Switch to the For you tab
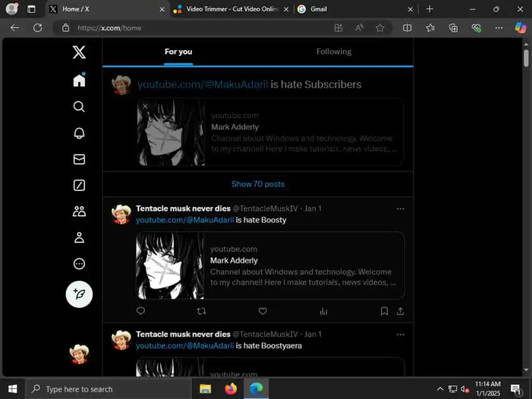Viewport: 532px width, 399px height. (179, 52)
